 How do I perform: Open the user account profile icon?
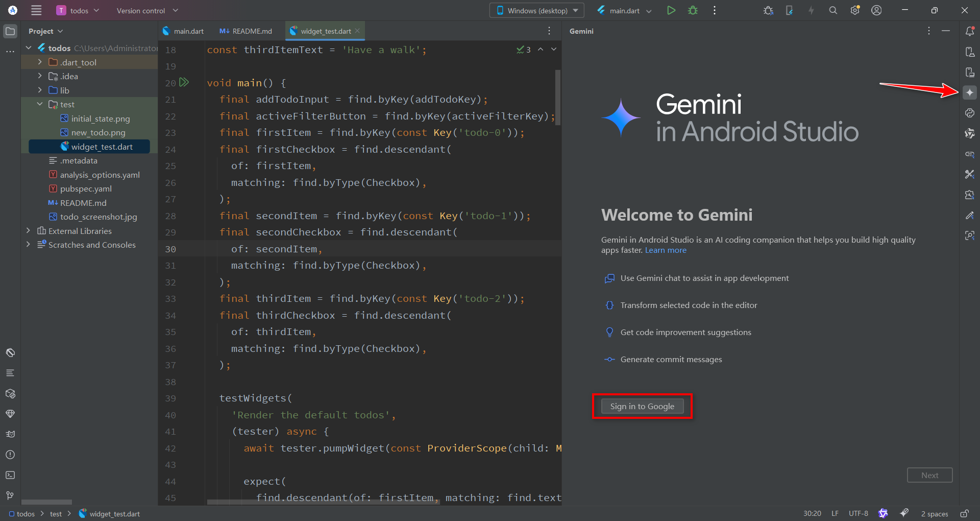click(876, 10)
